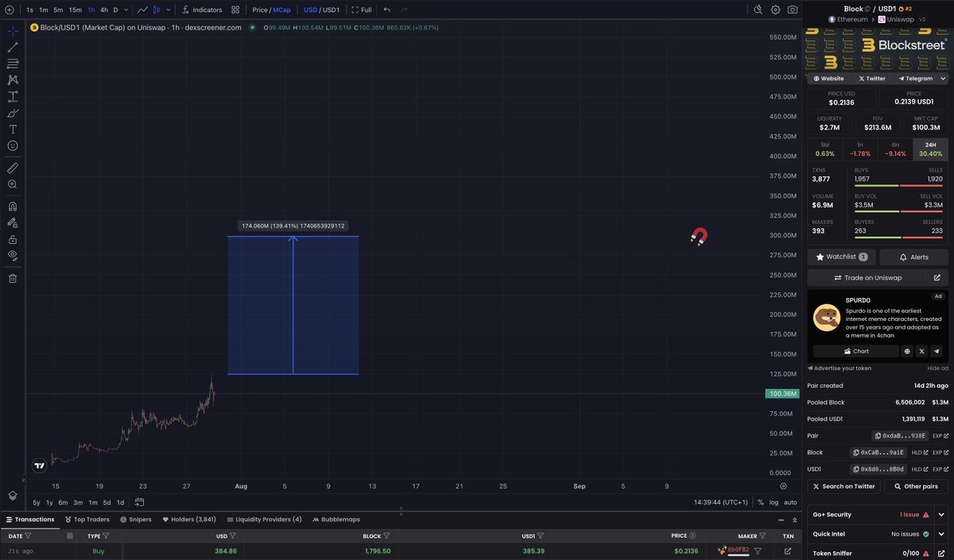Undo the last chart action
Viewport: 954px width, 560px height.
click(x=387, y=10)
